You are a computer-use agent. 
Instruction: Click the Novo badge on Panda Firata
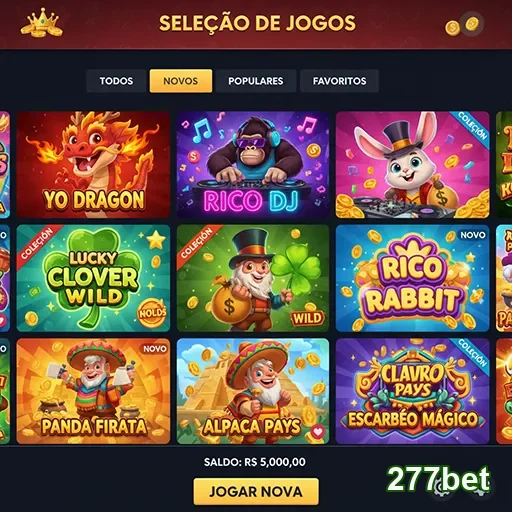[155, 349]
